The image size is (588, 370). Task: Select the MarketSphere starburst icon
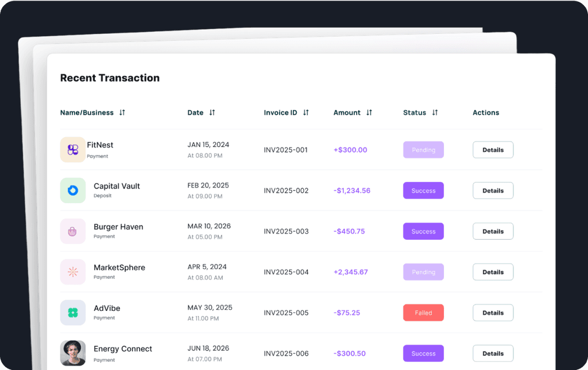(x=73, y=271)
